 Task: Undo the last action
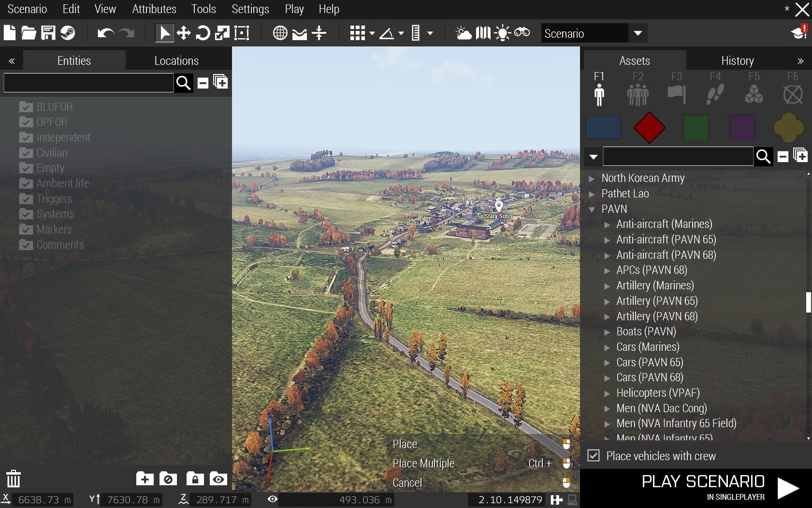tap(105, 33)
